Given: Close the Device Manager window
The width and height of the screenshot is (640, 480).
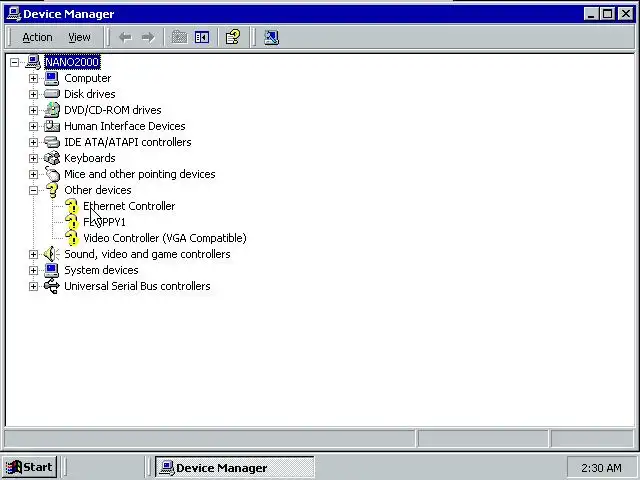Looking at the screenshot, I should 625,14.
